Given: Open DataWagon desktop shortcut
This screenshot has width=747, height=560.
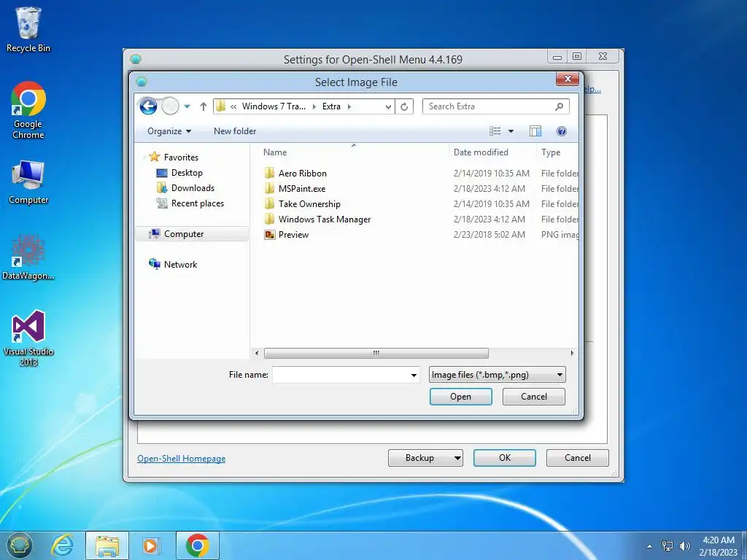Looking at the screenshot, I should 28,257.
